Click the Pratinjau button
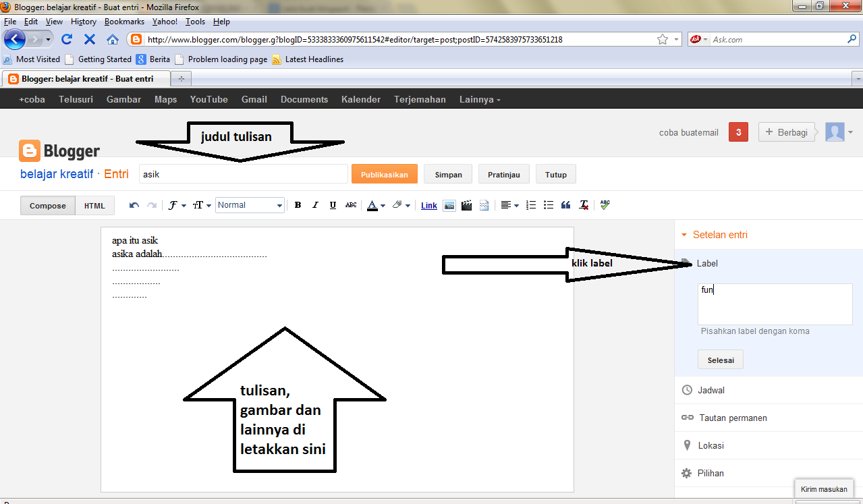The image size is (863, 504). click(x=504, y=174)
